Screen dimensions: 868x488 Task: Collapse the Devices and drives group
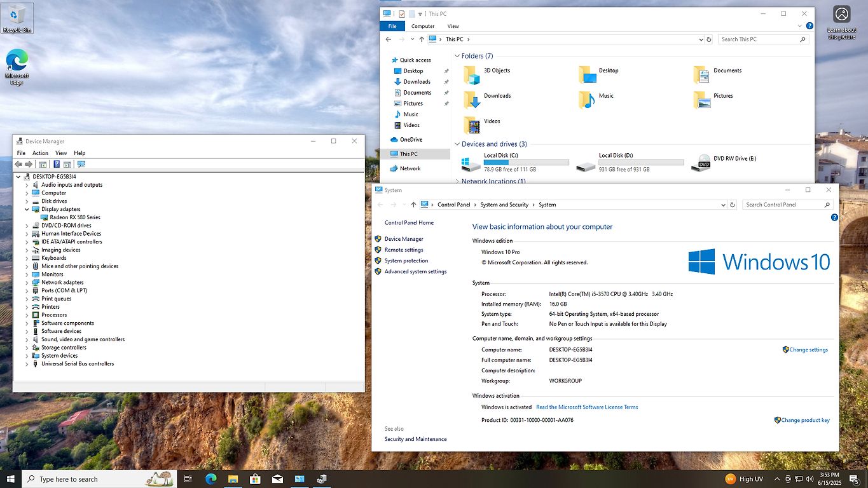tap(457, 144)
